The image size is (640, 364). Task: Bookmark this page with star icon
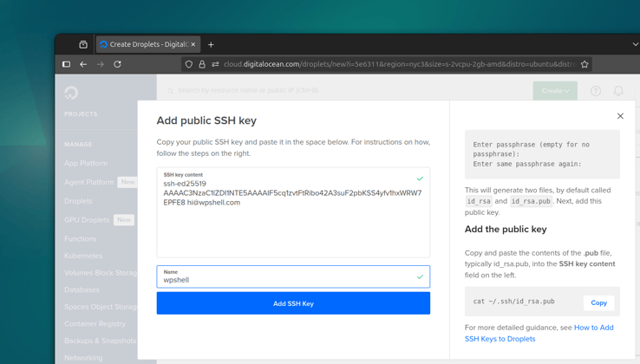tap(584, 64)
